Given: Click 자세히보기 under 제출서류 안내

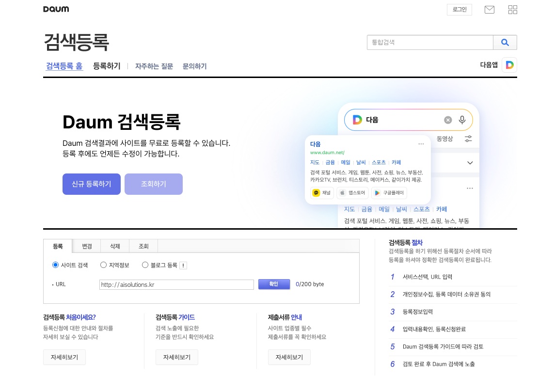Looking at the screenshot, I should pyautogui.click(x=289, y=358).
